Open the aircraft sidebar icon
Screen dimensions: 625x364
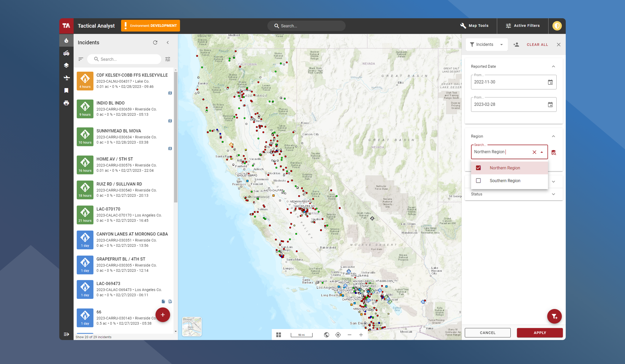(66, 78)
